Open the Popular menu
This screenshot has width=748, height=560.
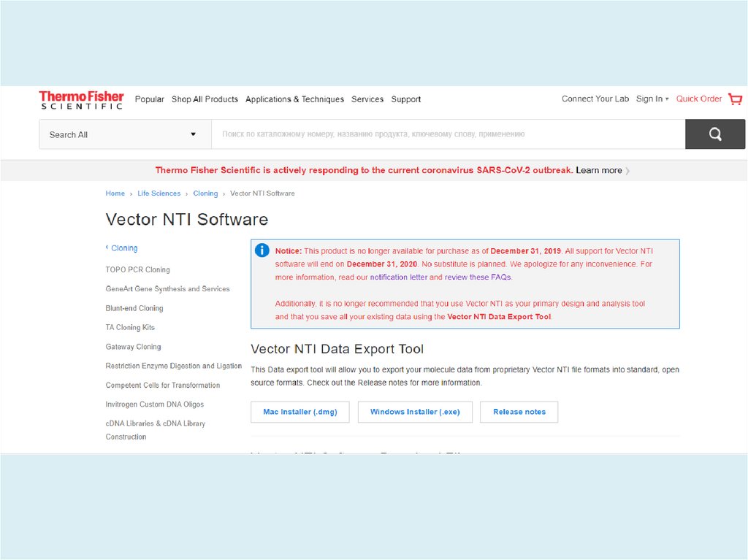149,99
